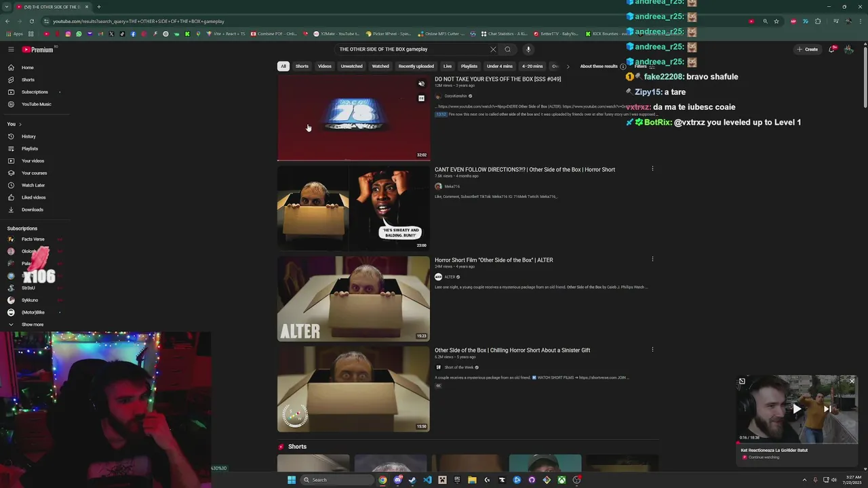The height and width of the screenshot is (488, 868).
Task: Open the account avatar menu
Action: 848,49
